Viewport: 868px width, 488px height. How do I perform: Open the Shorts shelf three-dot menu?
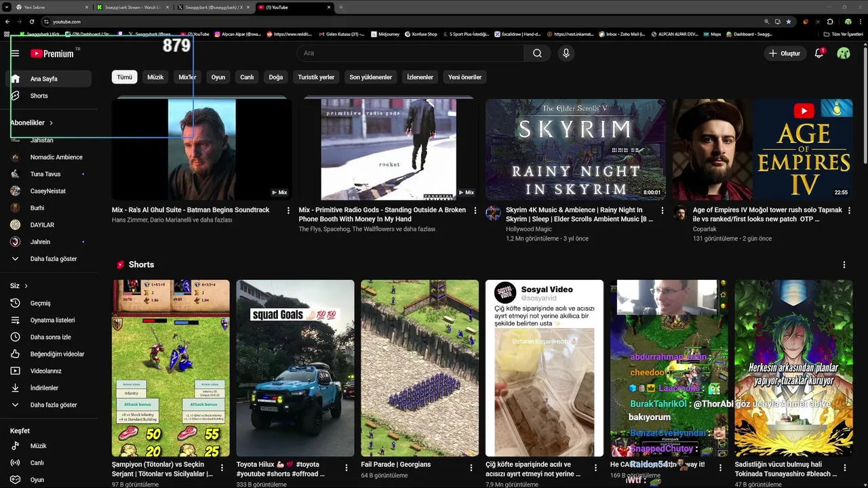tap(844, 265)
